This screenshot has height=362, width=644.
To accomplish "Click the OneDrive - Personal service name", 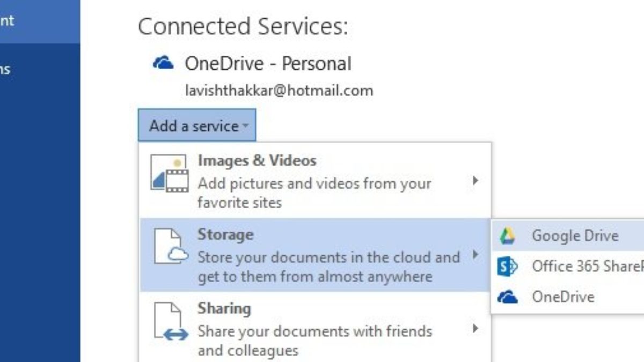I will pyautogui.click(x=268, y=64).
